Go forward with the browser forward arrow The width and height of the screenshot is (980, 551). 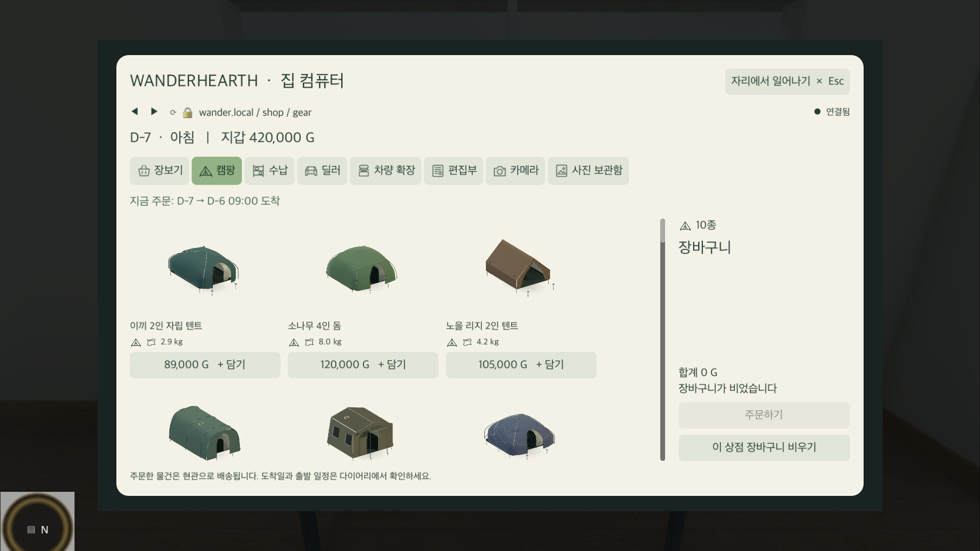154,111
